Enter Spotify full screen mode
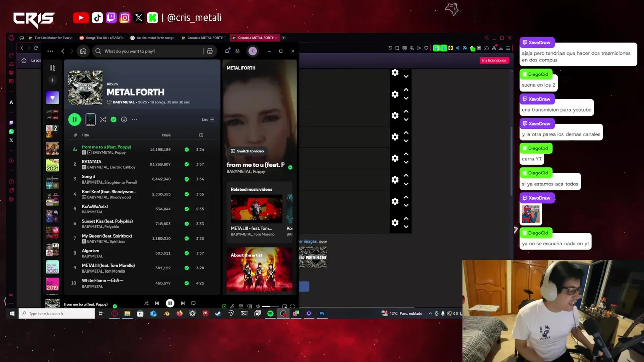Image resolution: width=644 pixels, height=362 pixels. click(292, 306)
